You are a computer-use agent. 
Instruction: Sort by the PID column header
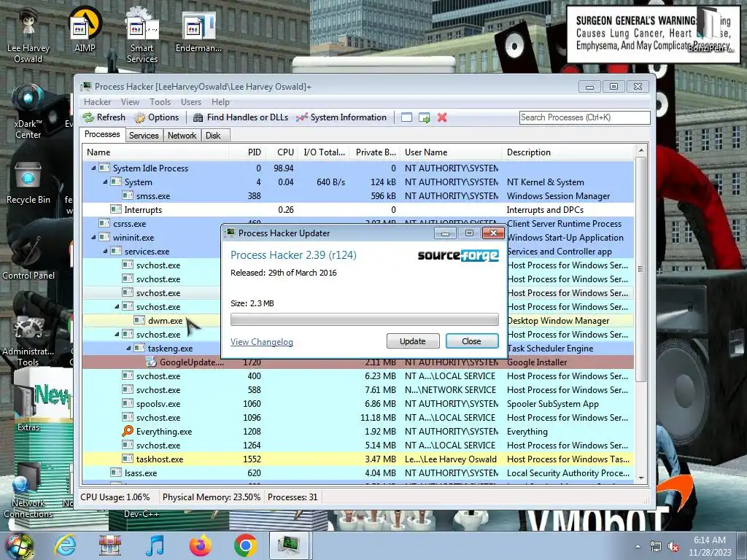[247, 152]
